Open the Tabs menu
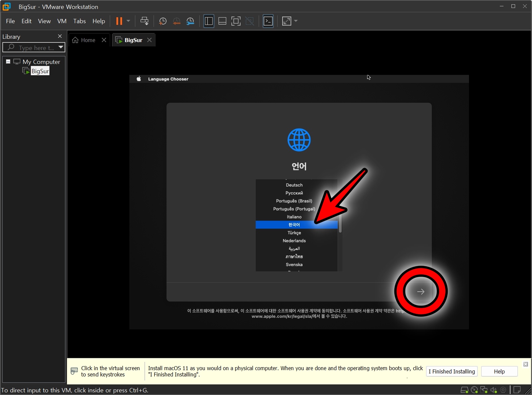Image resolution: width=532 pixels, height=395 pixels. click(80, 21)
